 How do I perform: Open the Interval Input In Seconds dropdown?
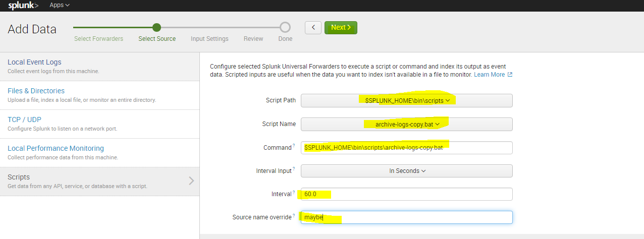pos(406,171)
